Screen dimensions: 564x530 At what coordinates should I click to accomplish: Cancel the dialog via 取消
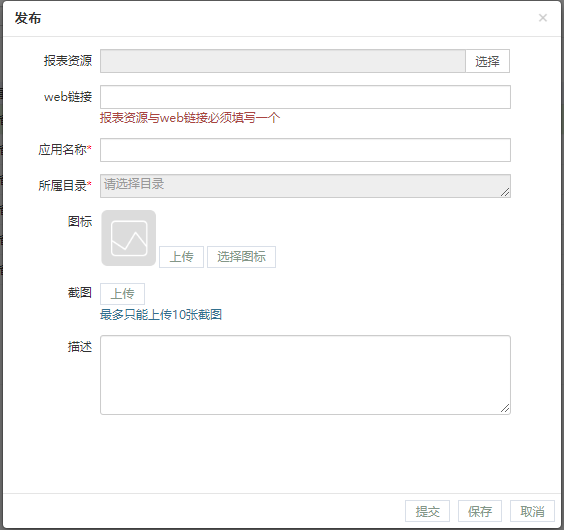(x=532, y=511)
